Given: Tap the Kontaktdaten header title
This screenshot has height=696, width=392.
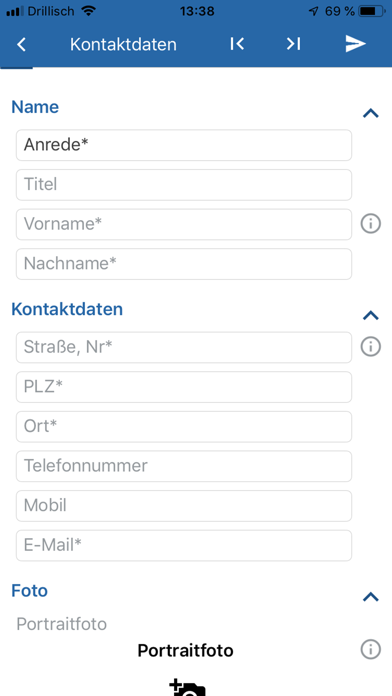Looking at the screenshot, I should 123,44.
